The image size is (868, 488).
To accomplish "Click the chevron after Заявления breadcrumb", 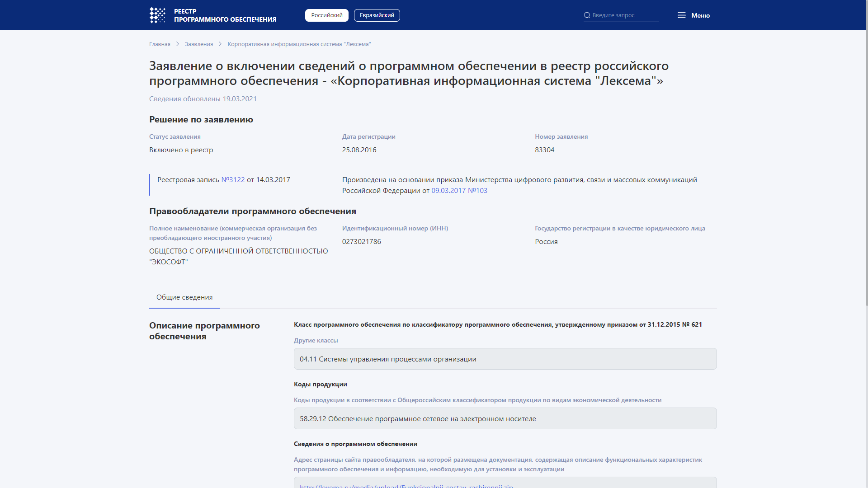I will tap(220, 44).
